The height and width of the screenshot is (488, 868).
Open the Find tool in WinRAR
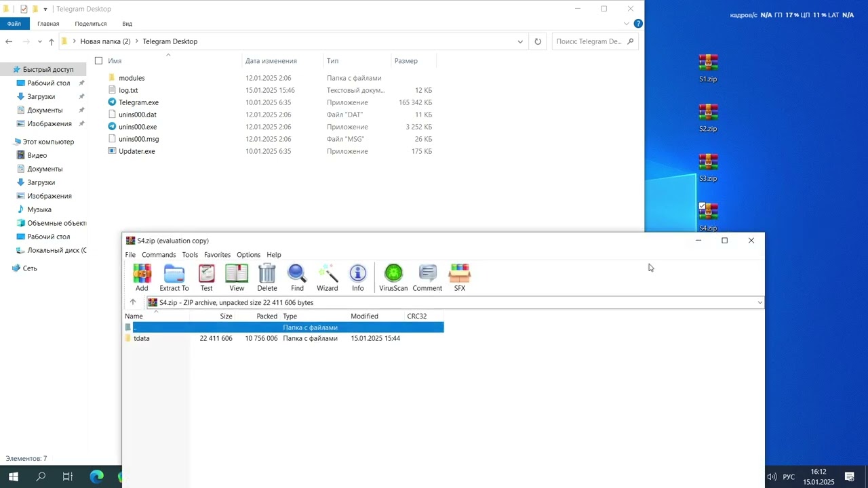(x=297, y=278)
